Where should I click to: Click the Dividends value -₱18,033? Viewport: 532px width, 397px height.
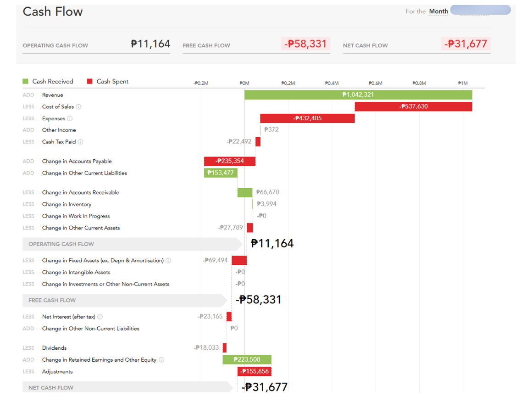point(207,348)
